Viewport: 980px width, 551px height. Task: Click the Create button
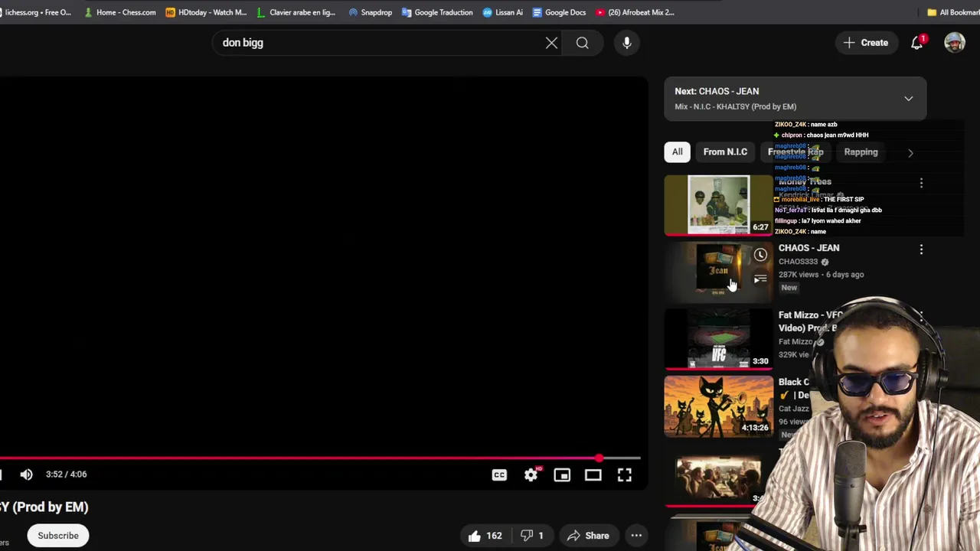[x=866, y=43]
